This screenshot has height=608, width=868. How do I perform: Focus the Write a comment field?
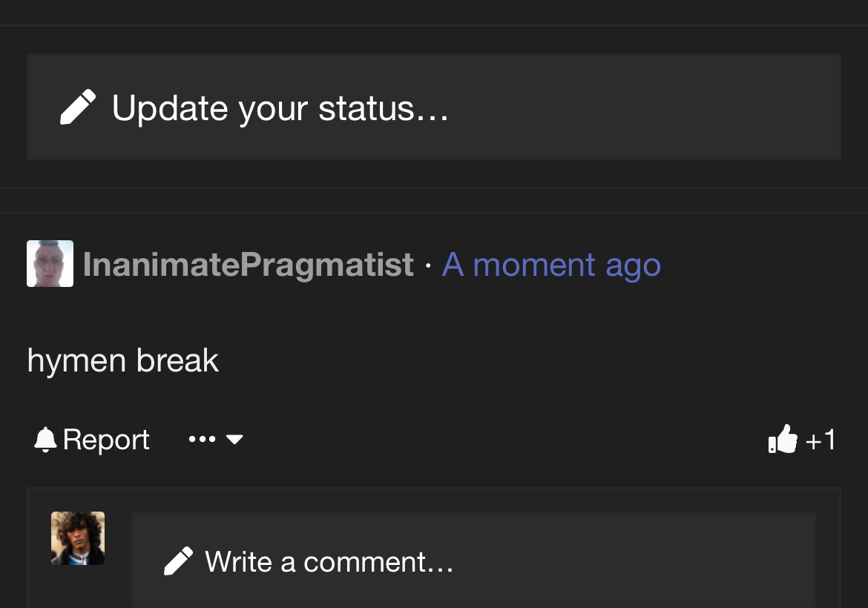(x=475, y=561)
